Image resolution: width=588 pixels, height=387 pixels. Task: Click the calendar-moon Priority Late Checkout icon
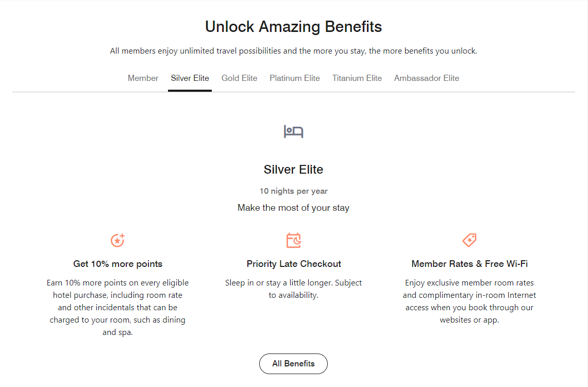click(x=293, y=240)
